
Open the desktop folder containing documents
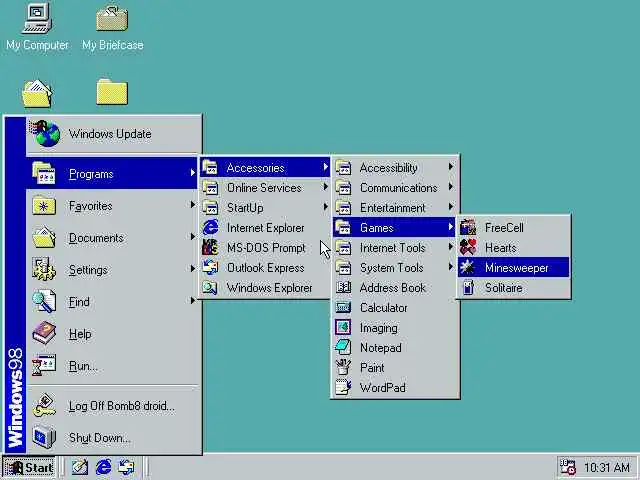[37, 93]
